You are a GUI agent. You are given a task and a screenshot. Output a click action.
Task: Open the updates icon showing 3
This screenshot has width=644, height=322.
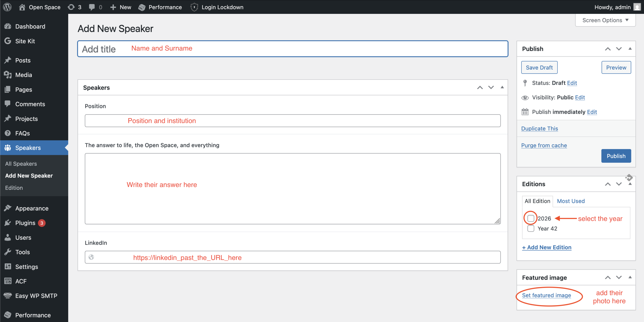[74, 7]
